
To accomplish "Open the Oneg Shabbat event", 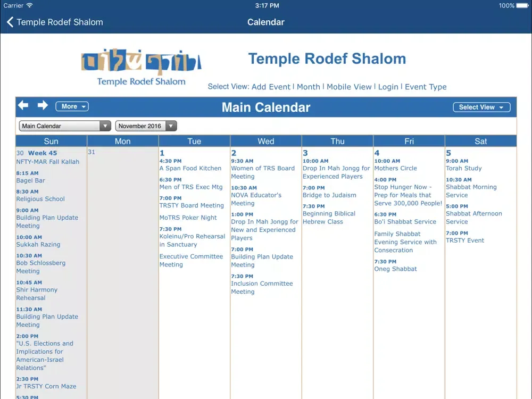I will [x=396, y=269].
